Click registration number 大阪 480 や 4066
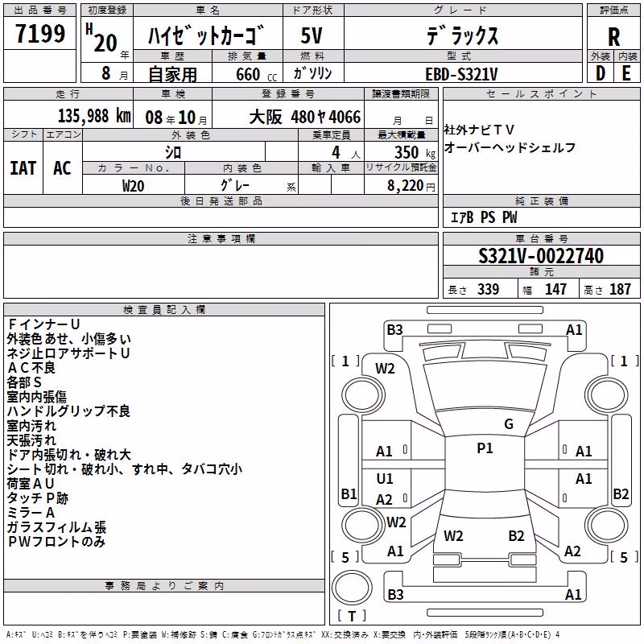The width and height of the screenshot is (644, 644). click(x=304, y=118)
